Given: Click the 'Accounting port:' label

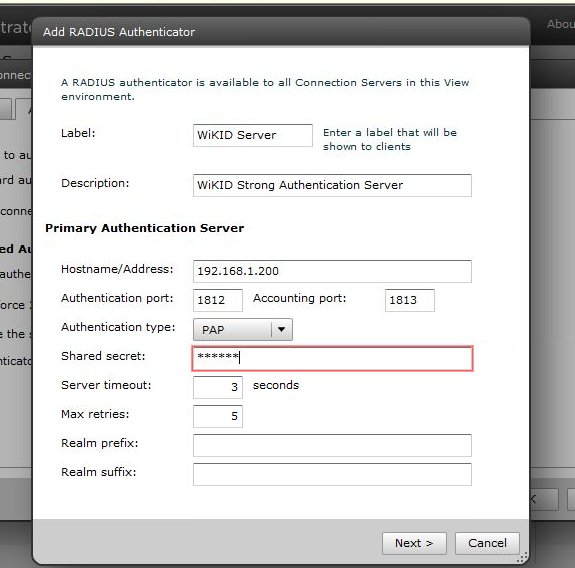Looking at the screenshot, I should 300,298.
